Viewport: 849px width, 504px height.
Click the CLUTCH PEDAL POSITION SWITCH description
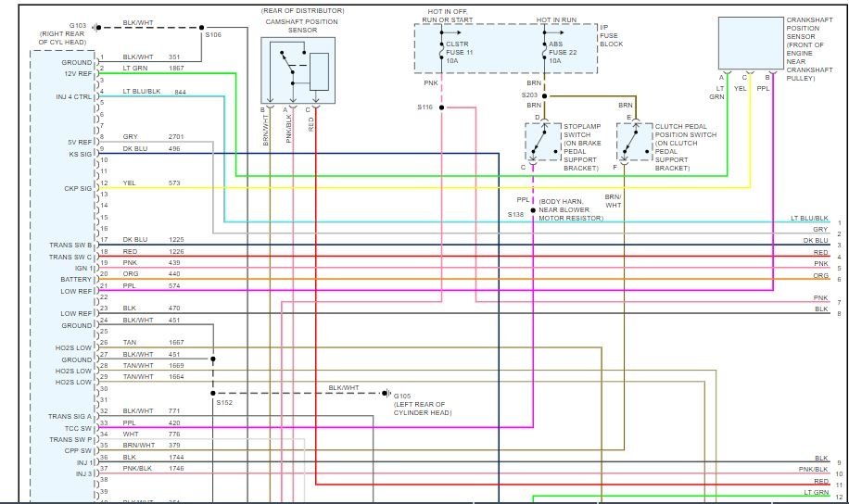pyautogui.click(x=686, y=147)
